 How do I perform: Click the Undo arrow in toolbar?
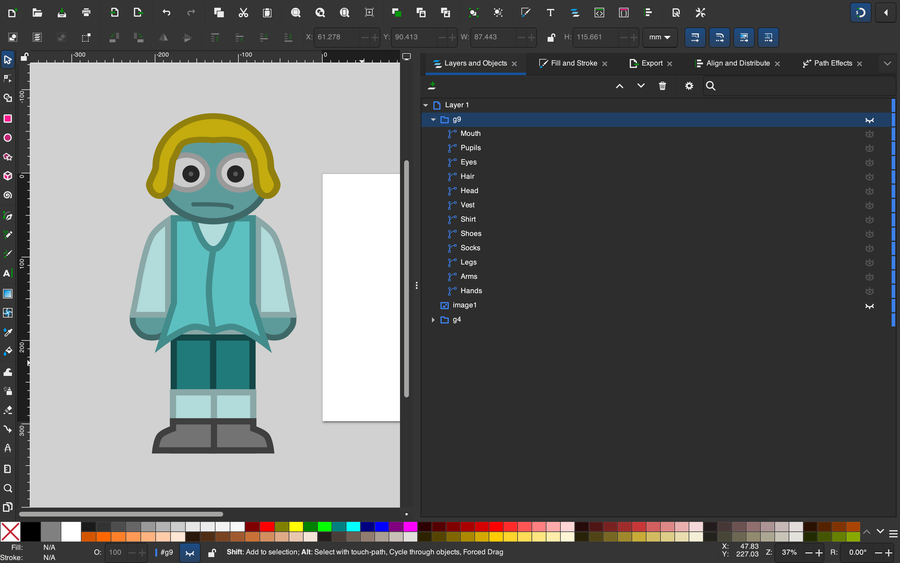pyautogui.click(x=166, y=13)
